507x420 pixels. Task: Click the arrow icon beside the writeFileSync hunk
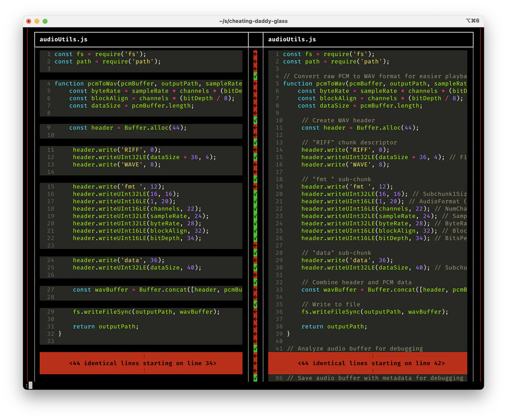click(255, 312)
